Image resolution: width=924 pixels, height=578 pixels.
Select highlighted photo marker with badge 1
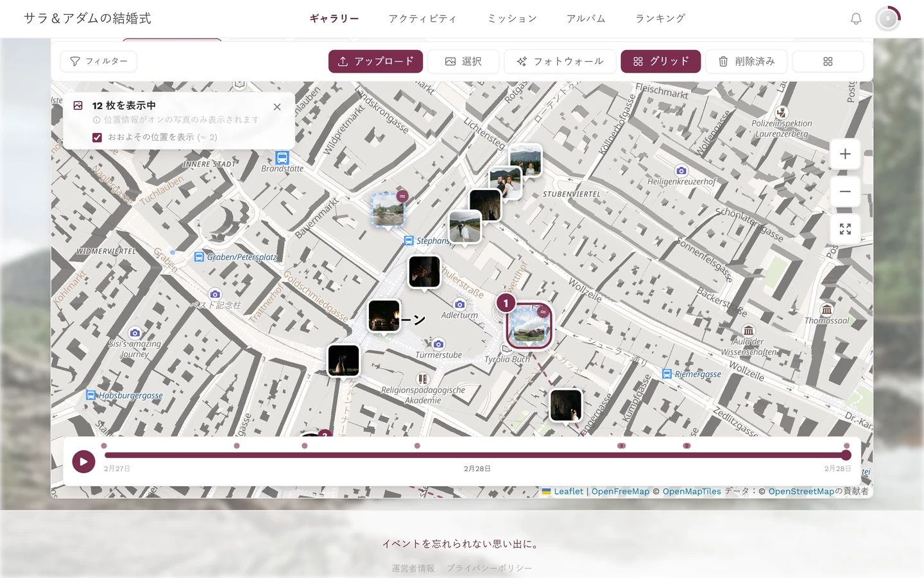pyautogui.click(x=529, y=326)
